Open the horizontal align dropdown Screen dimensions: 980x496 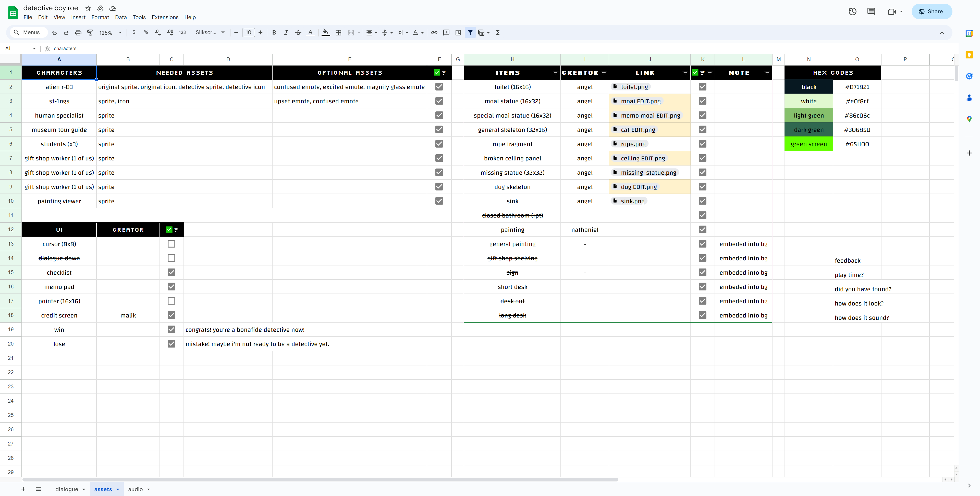click(x=372, y=33)
